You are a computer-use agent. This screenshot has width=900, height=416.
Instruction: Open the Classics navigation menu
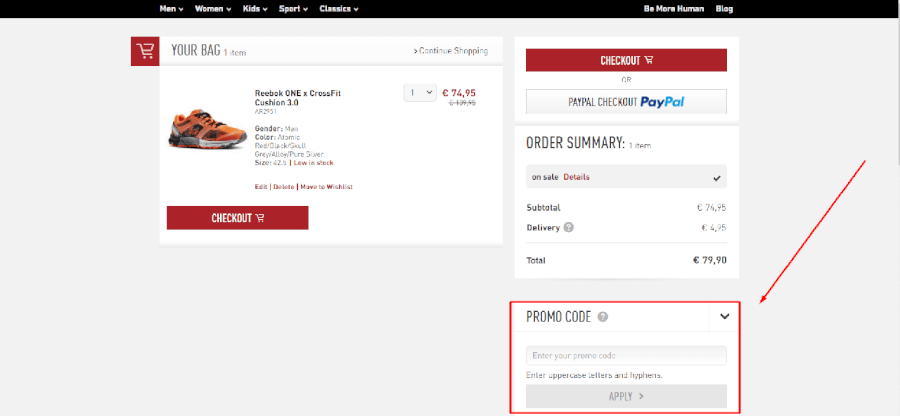339,9
